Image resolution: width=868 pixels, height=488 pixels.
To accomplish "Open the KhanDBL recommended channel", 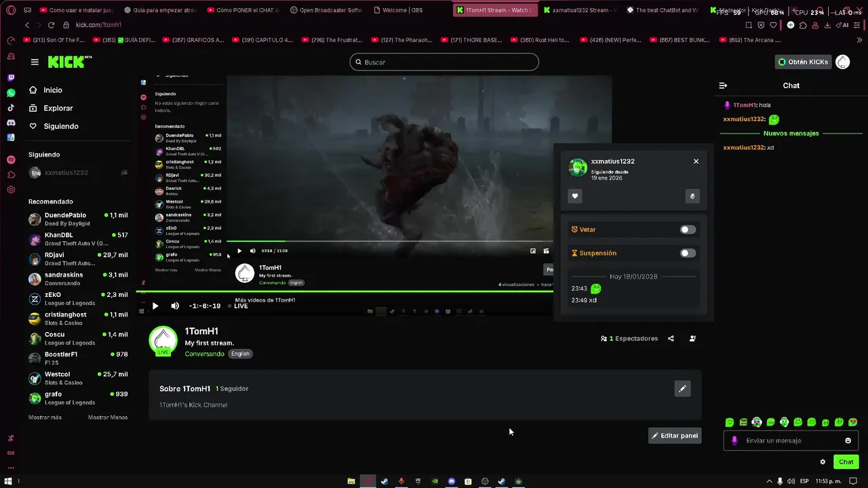I will (78, 239).
